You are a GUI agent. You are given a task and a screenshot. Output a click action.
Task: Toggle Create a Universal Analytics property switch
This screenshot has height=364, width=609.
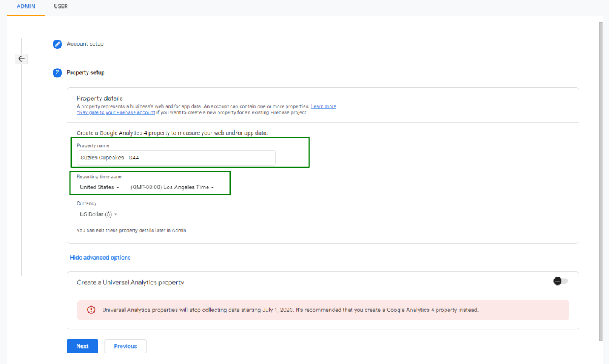pyautogui.click(x=560, y=281)
